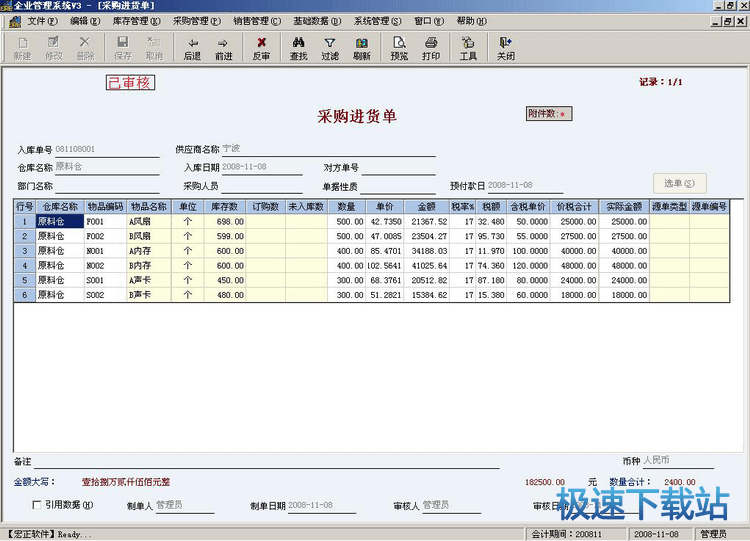Print the document with the 打印 icon
This screenshot has height=541, width=750.
tap(430, 48)
